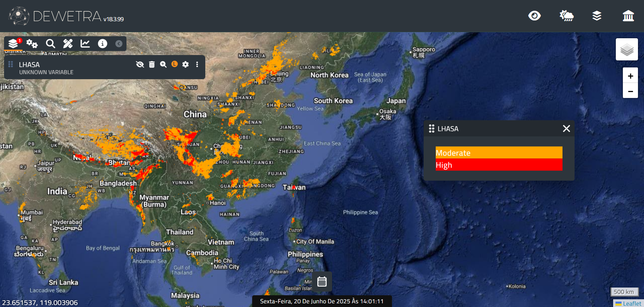
Task: Toggle visibility of the LHASA layer
Action: (x=140, y=64)
